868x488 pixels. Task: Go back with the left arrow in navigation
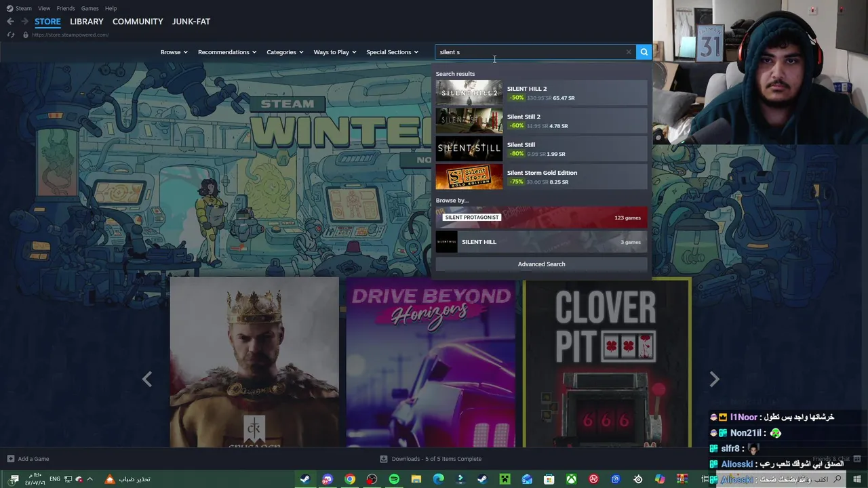pos(10,22)
